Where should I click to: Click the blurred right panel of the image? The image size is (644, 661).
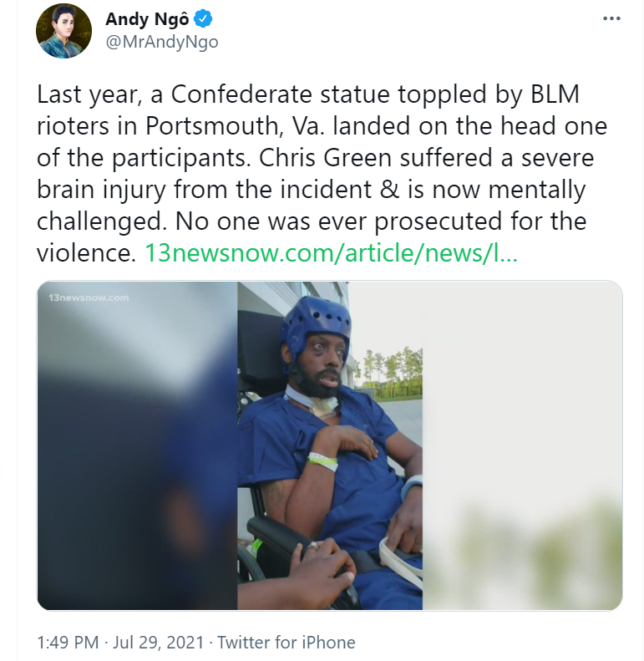coord(522,445)
